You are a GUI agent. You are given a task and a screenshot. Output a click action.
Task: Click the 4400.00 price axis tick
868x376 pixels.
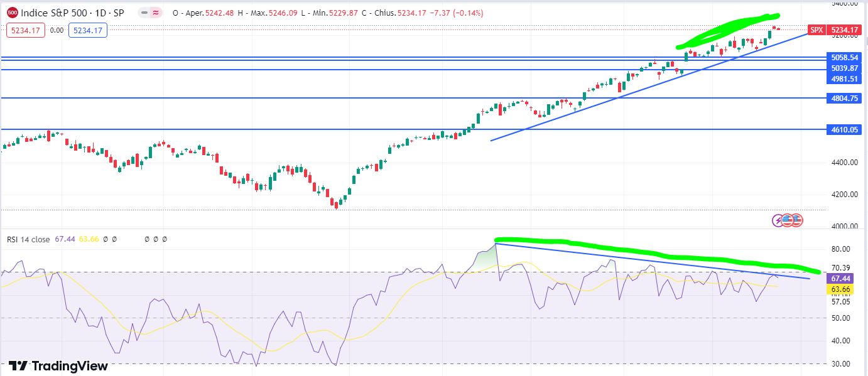(844, 163)
